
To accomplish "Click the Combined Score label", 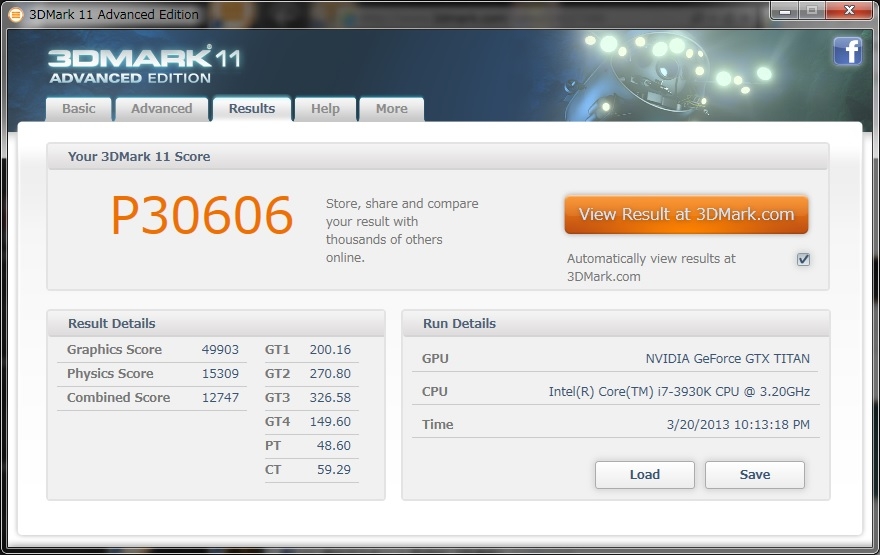I will [x=118, y=398].
